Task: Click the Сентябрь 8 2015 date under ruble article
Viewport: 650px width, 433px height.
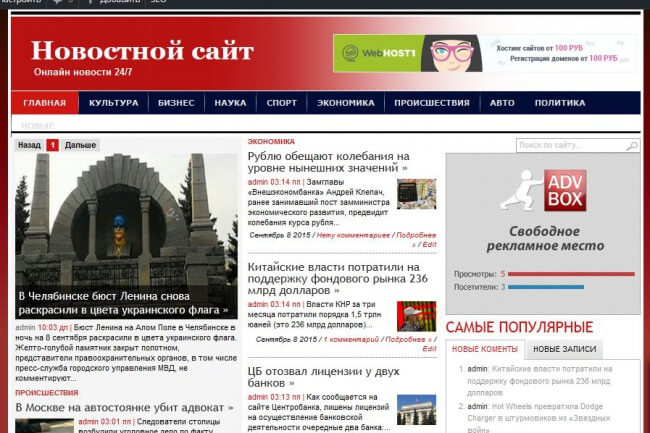Action: 280,235
